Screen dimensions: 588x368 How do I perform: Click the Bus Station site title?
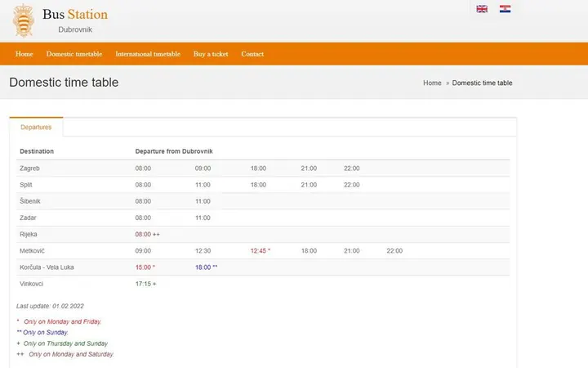pos(75,14)
